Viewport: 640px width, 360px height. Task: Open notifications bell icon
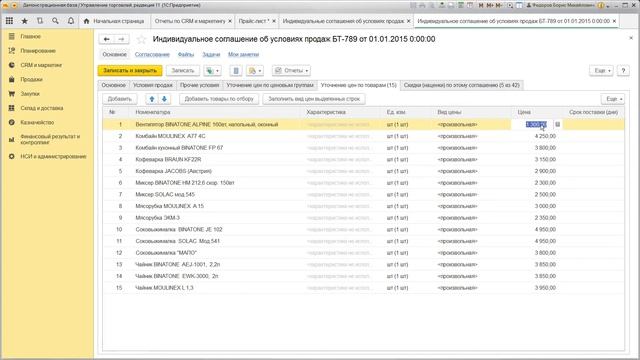[71, 21]
